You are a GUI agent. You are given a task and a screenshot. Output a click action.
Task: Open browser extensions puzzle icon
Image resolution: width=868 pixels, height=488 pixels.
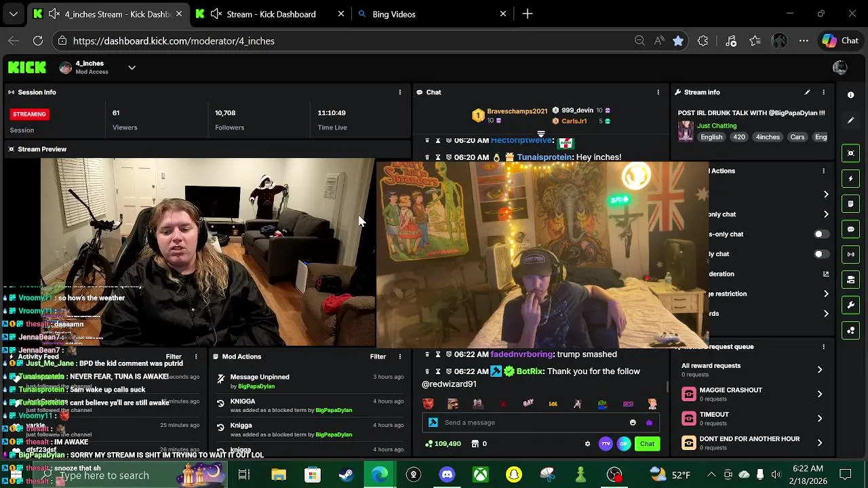[x=703, y=41]
